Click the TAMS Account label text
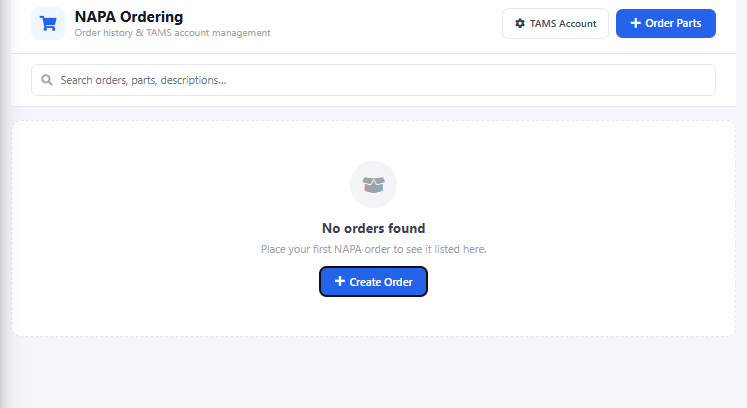The image size is (747, 408). [x=563, y=23]
